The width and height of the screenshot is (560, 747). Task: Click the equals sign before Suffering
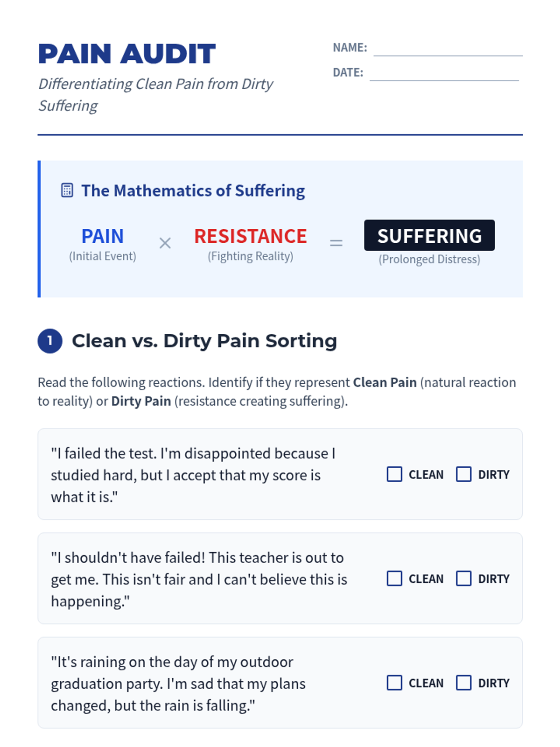click(x=336, y=243)
